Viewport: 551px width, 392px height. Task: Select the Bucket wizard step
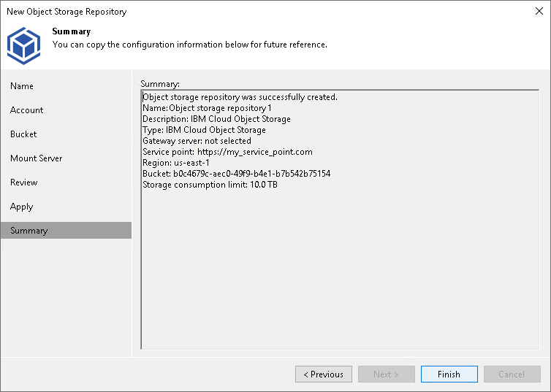[23, 134]
